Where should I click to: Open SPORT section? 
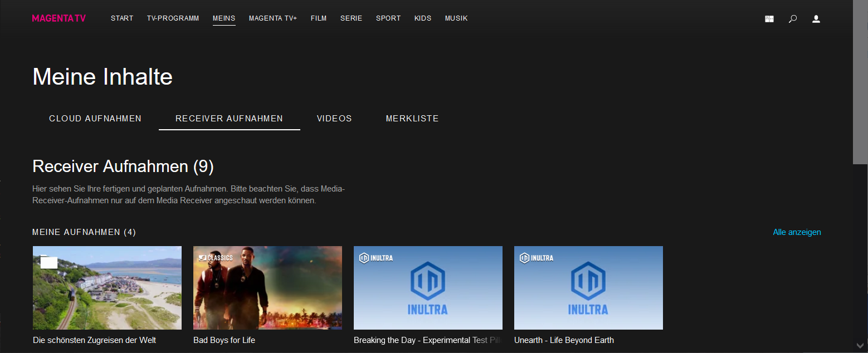[388, 18]
